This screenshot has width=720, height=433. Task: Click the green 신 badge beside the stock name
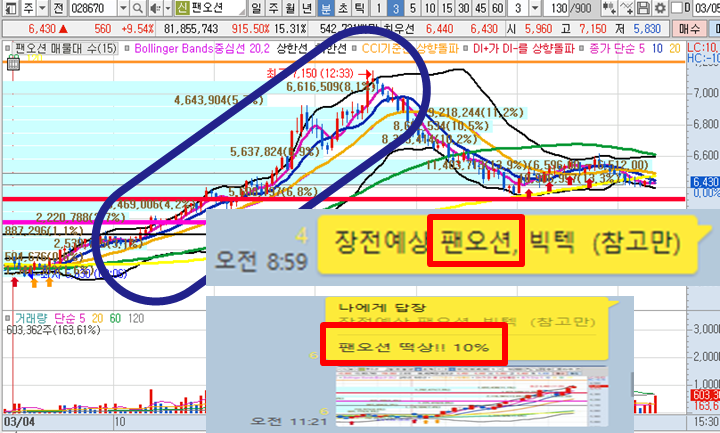[182, 8]
